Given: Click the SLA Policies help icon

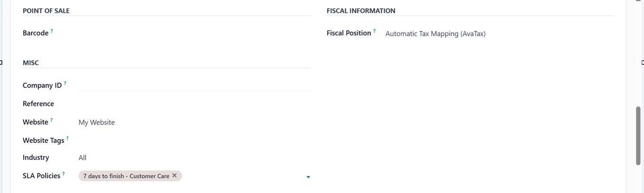Looking at the screenshot, I should click(x=63, y=173).
